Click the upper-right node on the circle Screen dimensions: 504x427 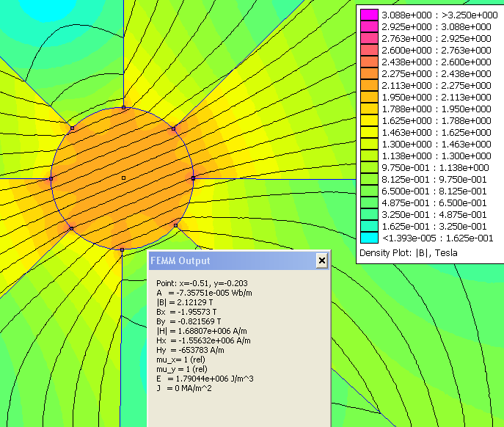point(174,128)
